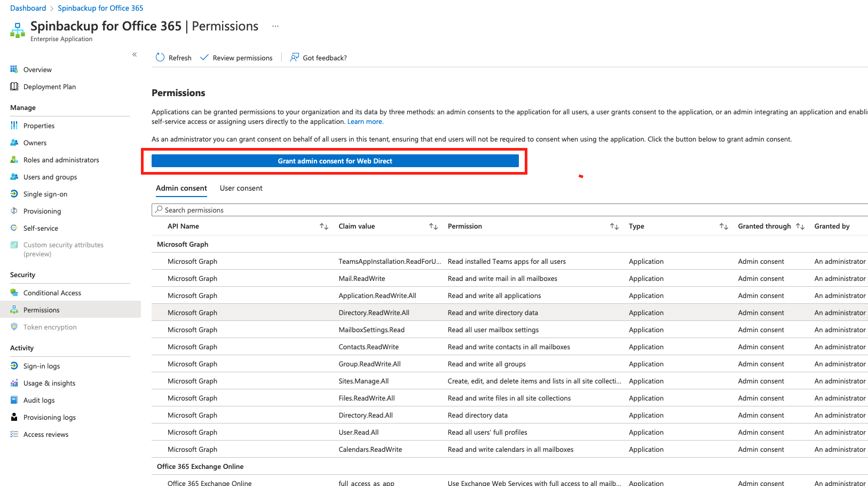Collapse the left sidebar menu

[x=135, y=54]
